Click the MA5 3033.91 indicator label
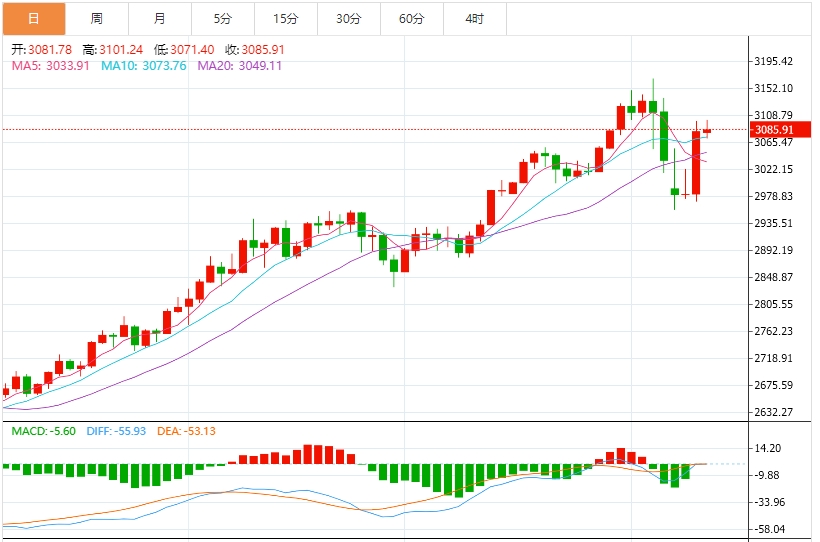The height and width of the screenshot is (542, 820). [x=50, y=66]
